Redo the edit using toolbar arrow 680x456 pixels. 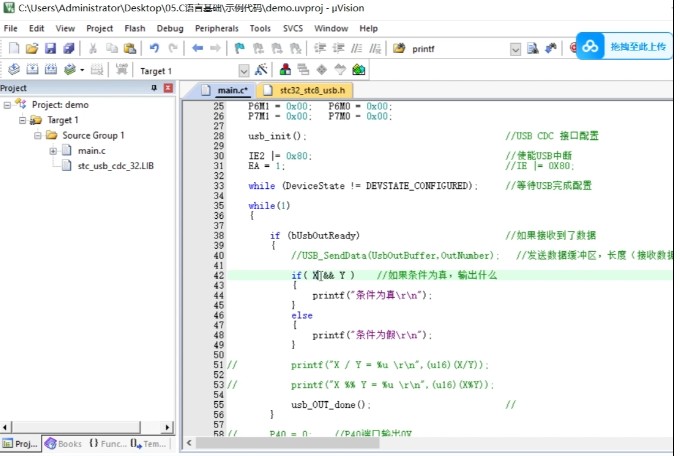tap(173, 48)
